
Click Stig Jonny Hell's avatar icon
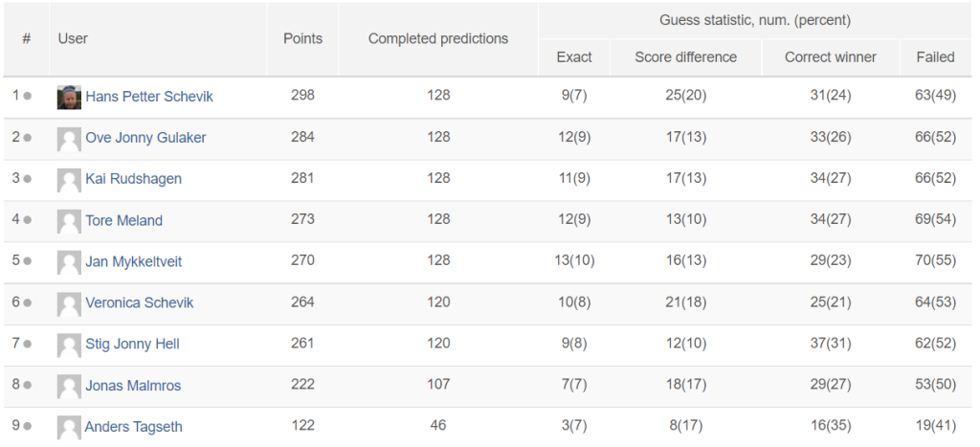pyautogui.click(x=69, y=346)
